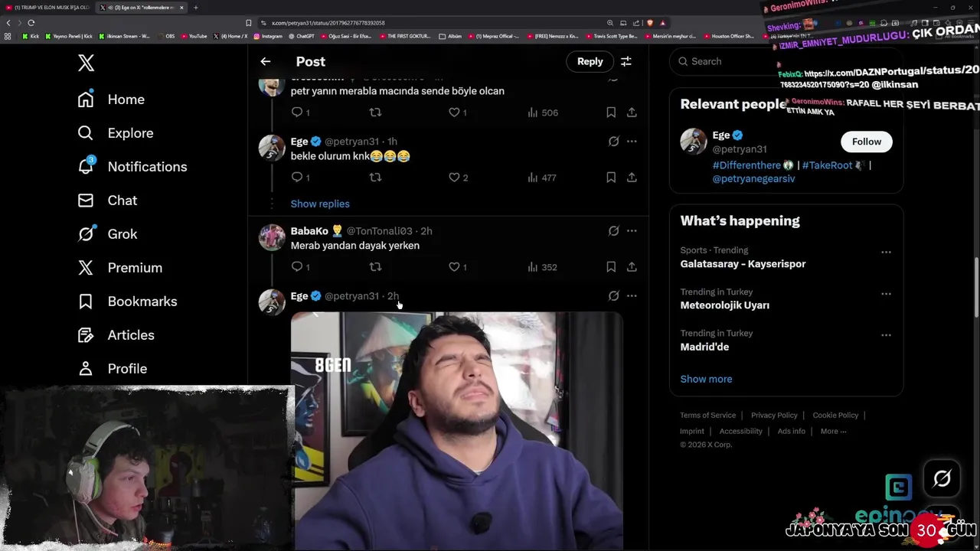Click the browser address bar URL
Image resolution: width=980 pixels, height=551 pixels.
[328, 23]
